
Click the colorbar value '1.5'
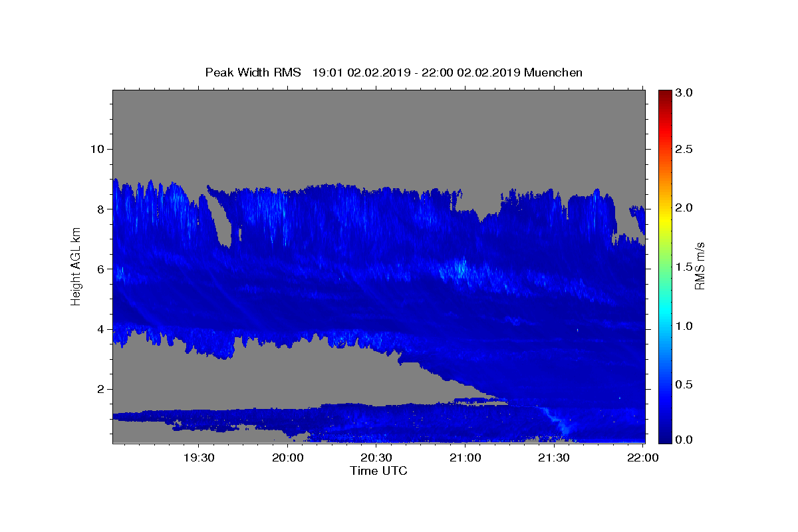(x=685, y=267)
